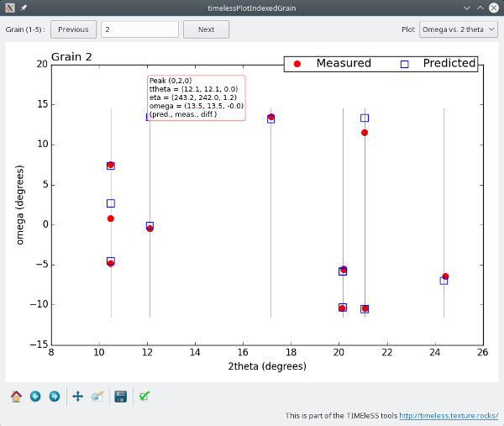Image resolution: width=504 pixels, height=426 pixels.
Task: Open the timeless.texture.rocks link
Action: click(x=449, y=415)
